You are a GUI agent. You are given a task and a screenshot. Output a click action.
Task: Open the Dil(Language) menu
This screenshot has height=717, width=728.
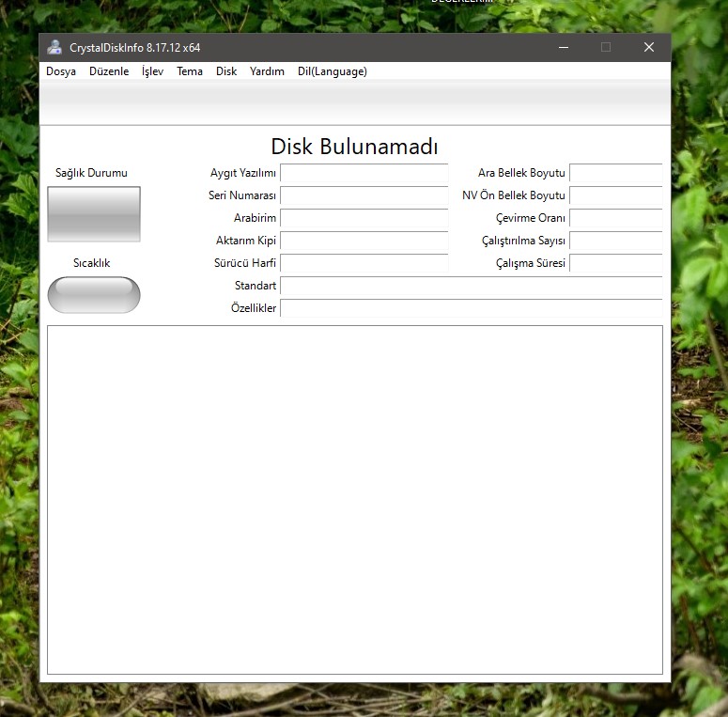(333, 71)
